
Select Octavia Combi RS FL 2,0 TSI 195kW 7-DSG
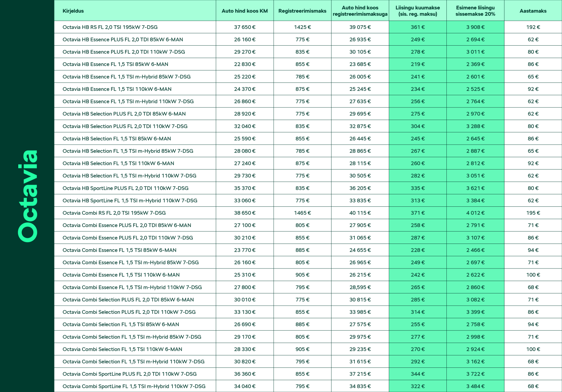click(114, 213)
